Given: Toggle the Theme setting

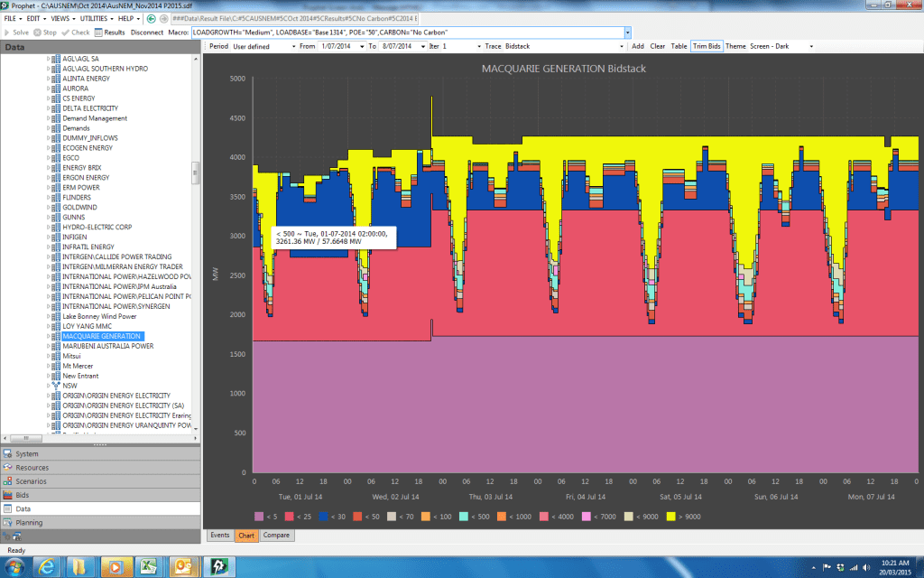Looking at the screenshot, I should click(x=736, y=47).
